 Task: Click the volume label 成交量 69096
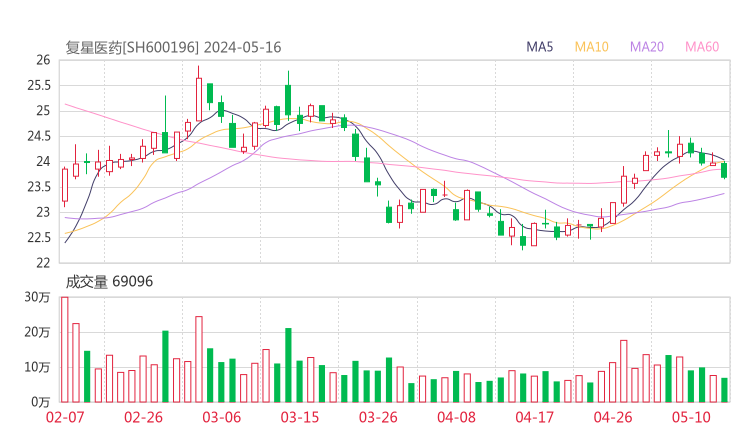tap(109, 282)
